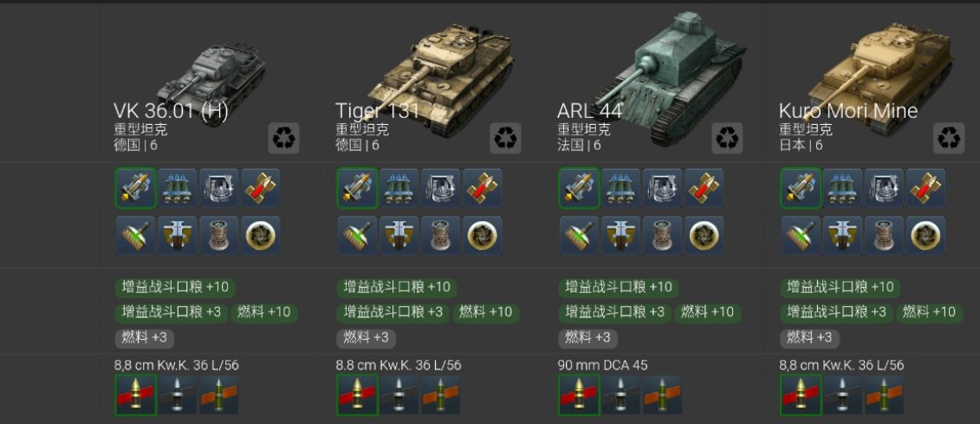
Task: Click the gray 燃料 +3 tag under ARL 44
Action: (588, 338)
